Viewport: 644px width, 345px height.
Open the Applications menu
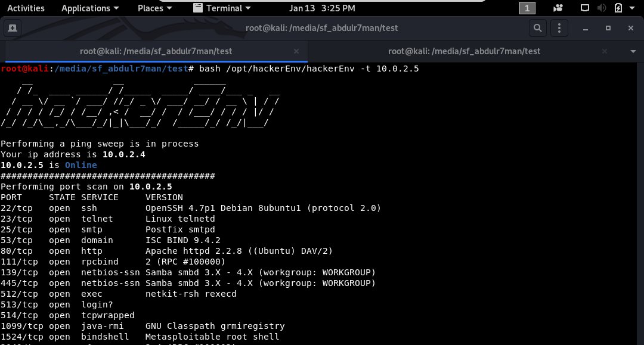[90, 8]
